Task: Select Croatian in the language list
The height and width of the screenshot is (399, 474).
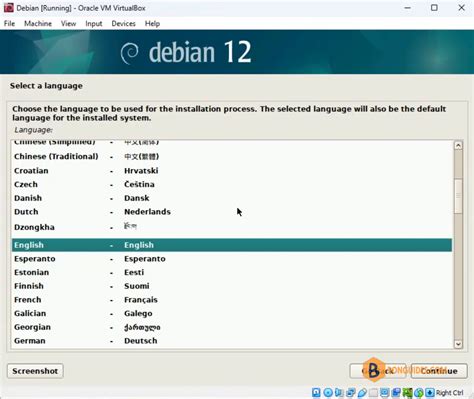Action: click(x=232, y=171)
